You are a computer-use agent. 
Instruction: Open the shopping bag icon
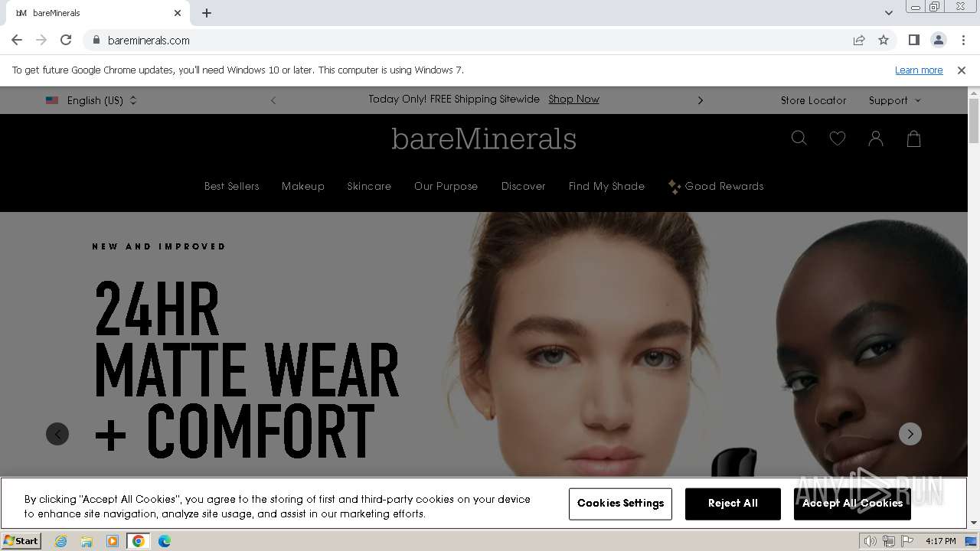click(x=913, y=139)
